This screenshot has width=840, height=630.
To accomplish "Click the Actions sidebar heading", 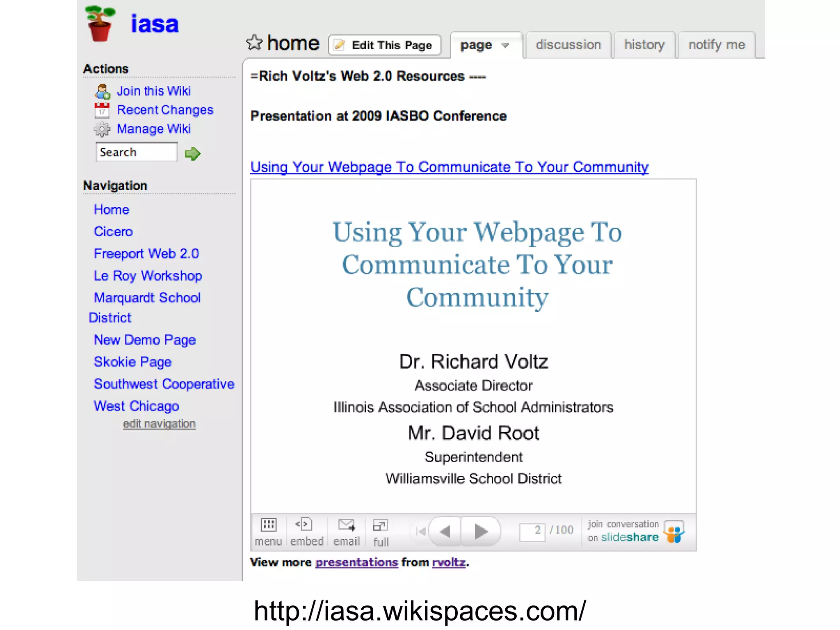I will point(106,69).
